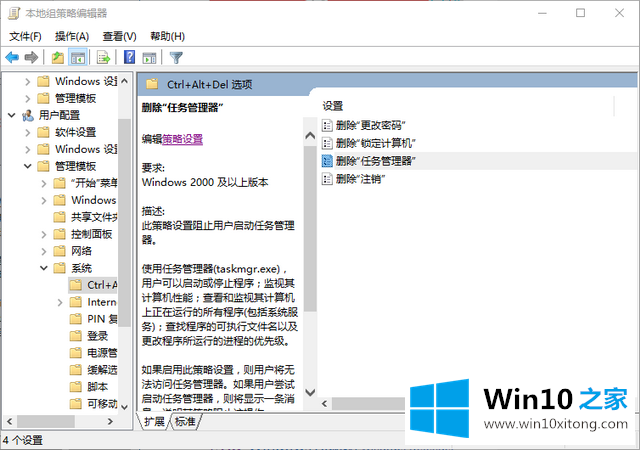
Task: Click the Filter funnel toolbar icon
Action: coord(176,57)
